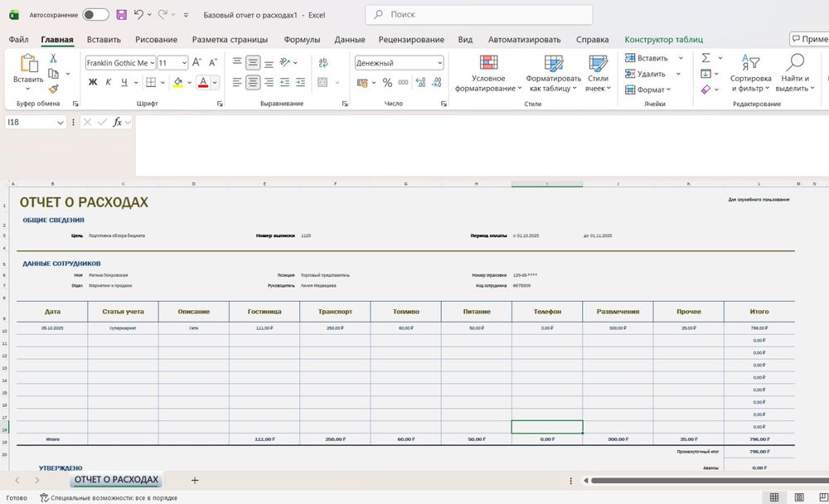Switch to the Рисование tab

(x=156, y=40)
